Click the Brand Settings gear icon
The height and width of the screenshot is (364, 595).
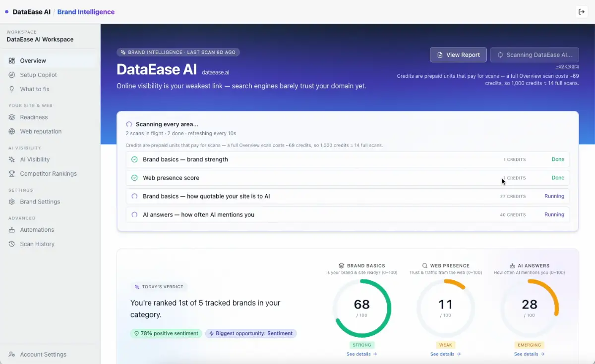click(x=12, y=202)
